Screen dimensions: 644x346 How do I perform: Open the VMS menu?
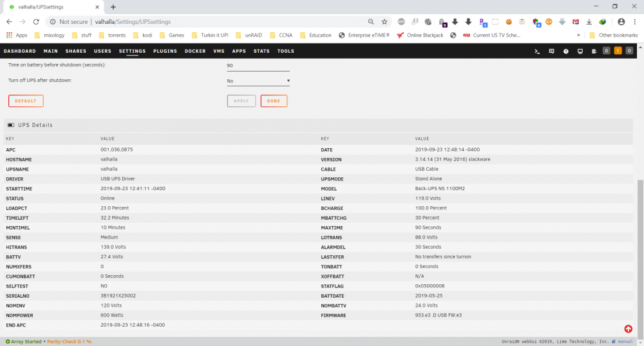[x=219, y=52]
